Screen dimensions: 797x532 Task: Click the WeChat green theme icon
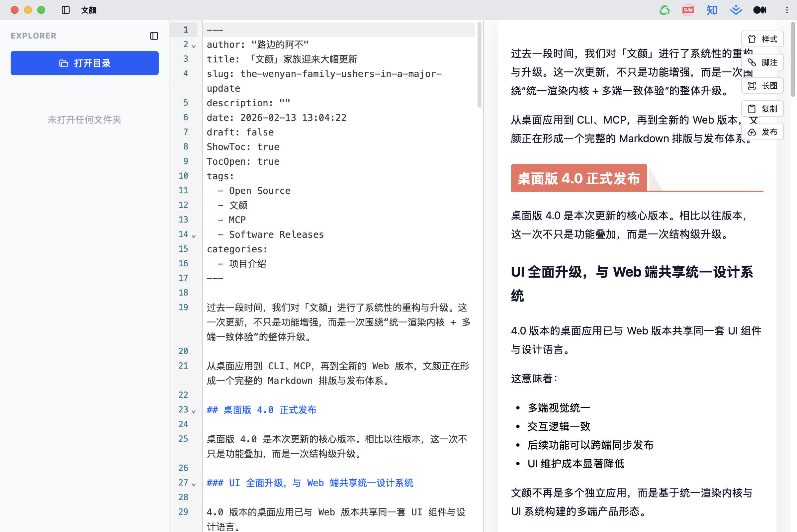tap(664, 10)
